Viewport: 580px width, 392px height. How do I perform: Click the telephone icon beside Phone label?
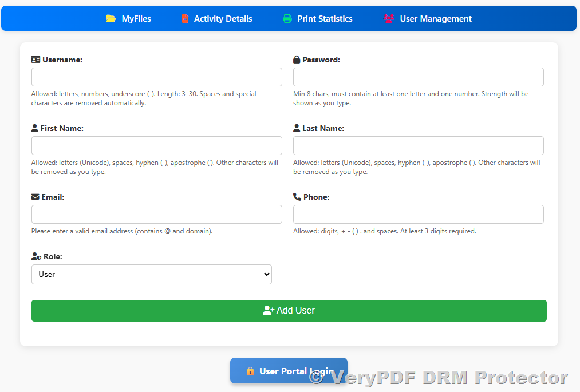point(297,197)
